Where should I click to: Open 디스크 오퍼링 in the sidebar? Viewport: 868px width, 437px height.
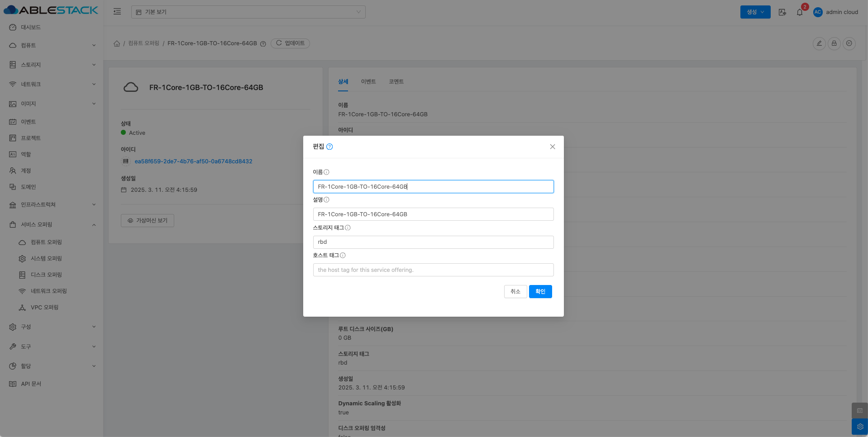coord(46,275)
